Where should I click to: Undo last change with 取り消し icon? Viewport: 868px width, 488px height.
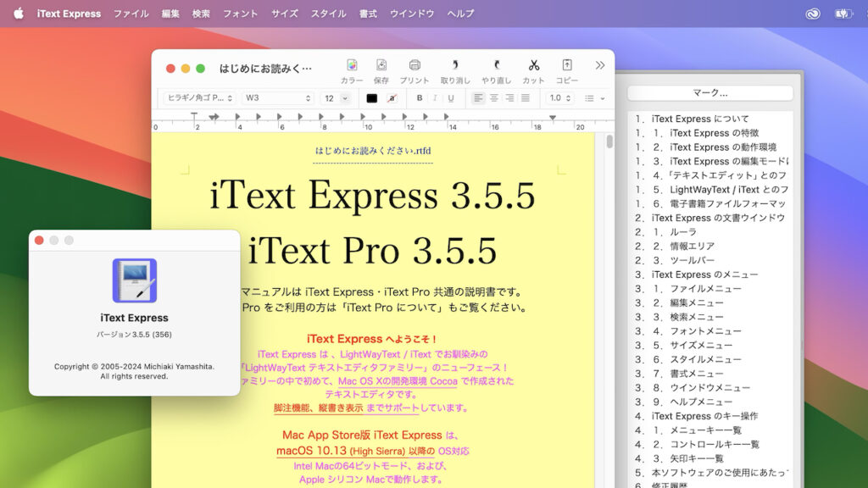tap(454, 66)
